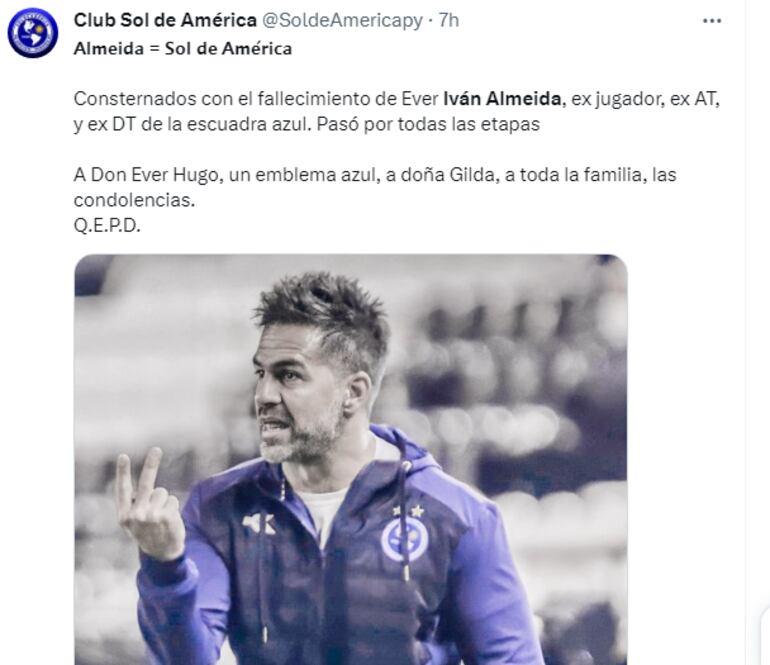
Task: Click the 'Consternados con el fallecimiento' paragraph
Action: pos(397,111)
